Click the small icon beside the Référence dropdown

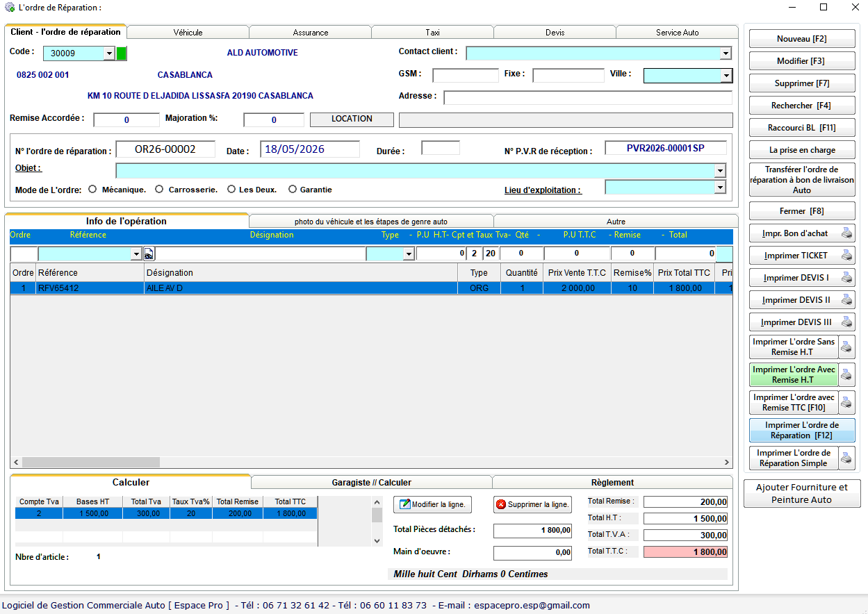point(149,254)
